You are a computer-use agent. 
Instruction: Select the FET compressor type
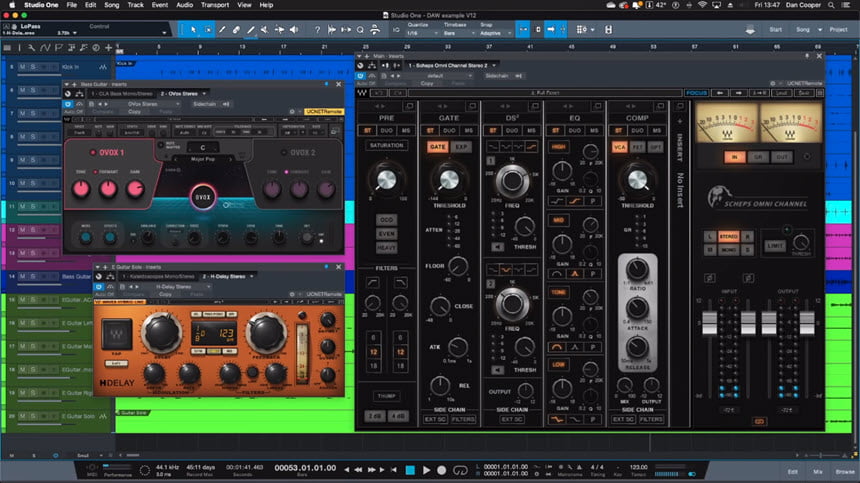coord(637,147)
